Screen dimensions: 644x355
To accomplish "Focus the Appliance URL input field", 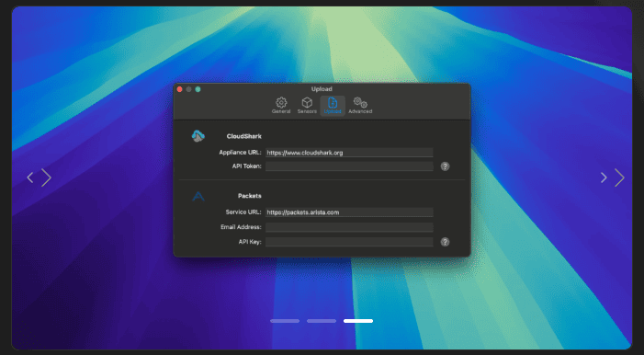I will [x=349, y=153].
